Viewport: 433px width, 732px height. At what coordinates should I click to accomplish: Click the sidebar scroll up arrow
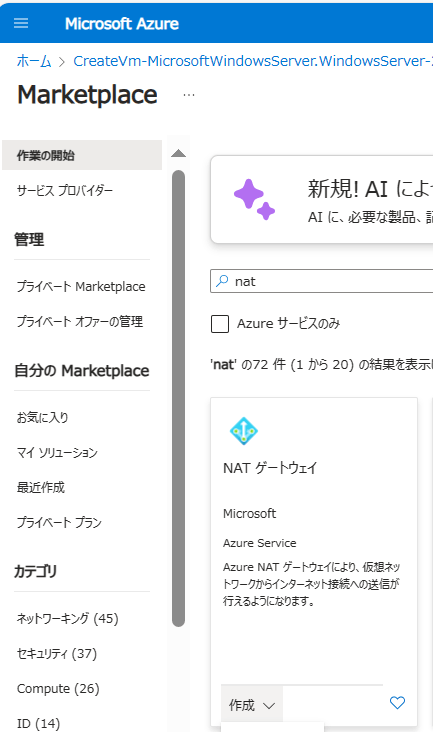[178, 154]
